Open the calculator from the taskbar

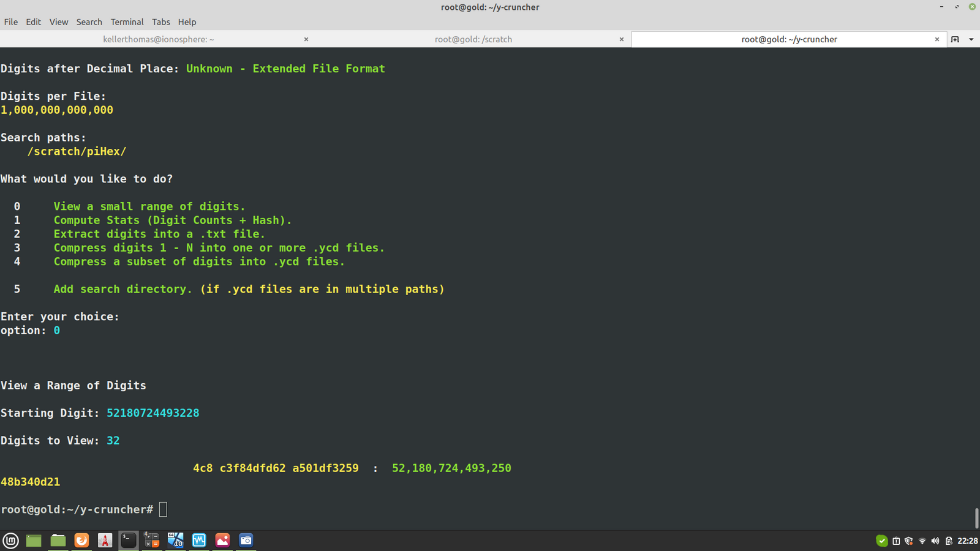tap(151, 540)
